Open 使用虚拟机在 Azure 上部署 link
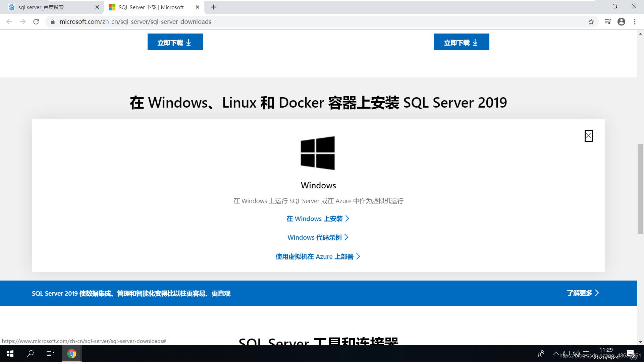Viewport: 644px width, 362px height. (318, 256)
